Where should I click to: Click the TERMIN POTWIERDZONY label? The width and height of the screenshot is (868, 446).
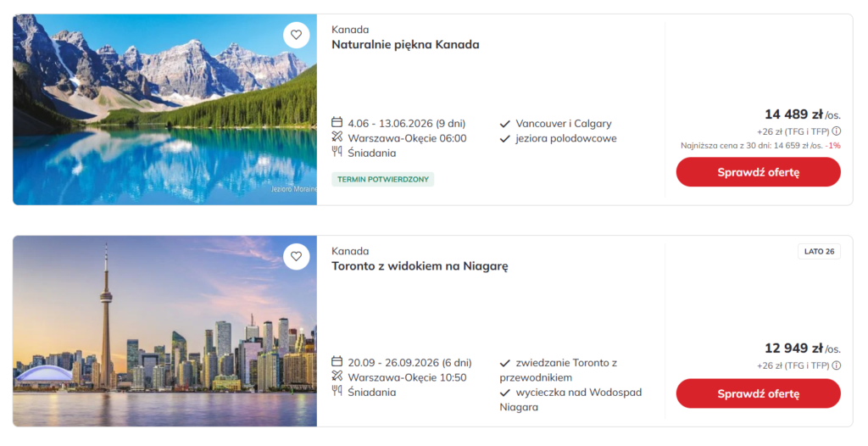382,180
